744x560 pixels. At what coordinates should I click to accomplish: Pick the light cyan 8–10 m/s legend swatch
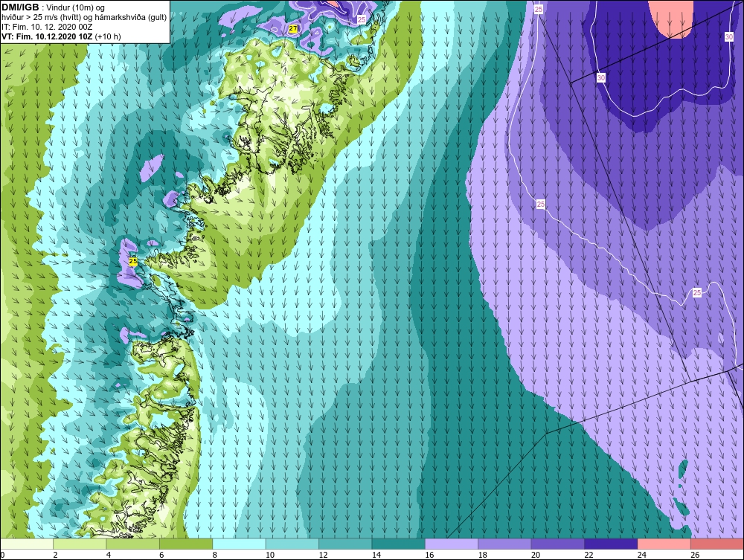click(239, 544)
